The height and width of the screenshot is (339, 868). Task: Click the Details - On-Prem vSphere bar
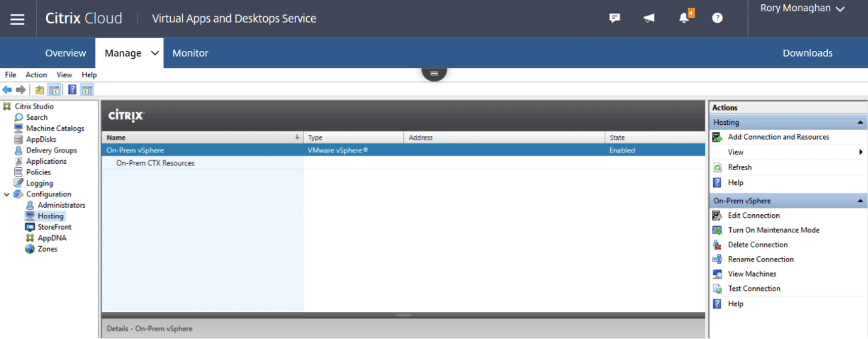point(403,329)
